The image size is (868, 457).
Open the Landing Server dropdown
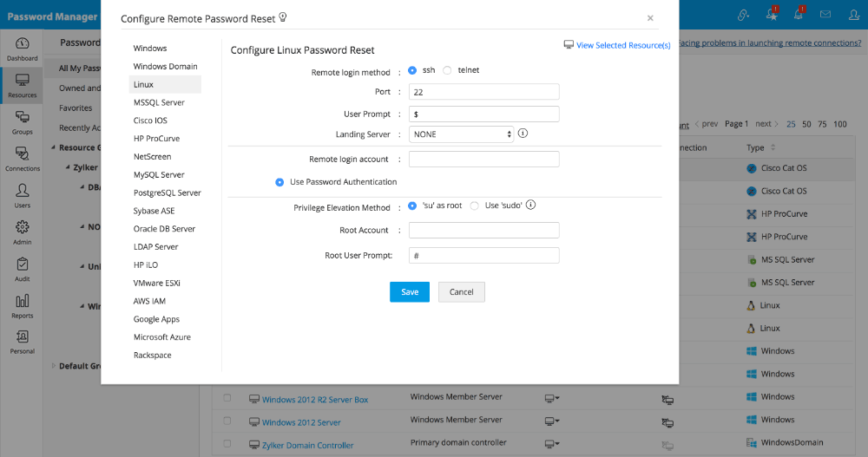tap(462, 134)
